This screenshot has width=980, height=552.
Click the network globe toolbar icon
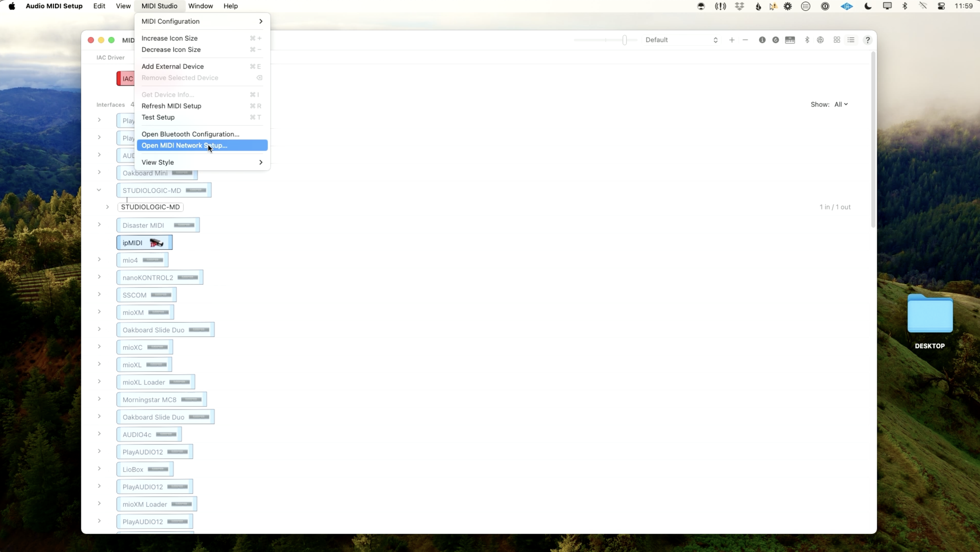tap(820, 40)
